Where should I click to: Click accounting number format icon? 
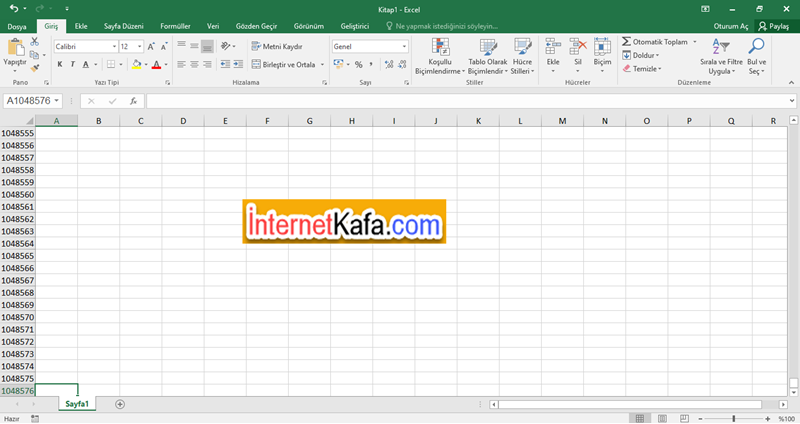tap(338, 64)
